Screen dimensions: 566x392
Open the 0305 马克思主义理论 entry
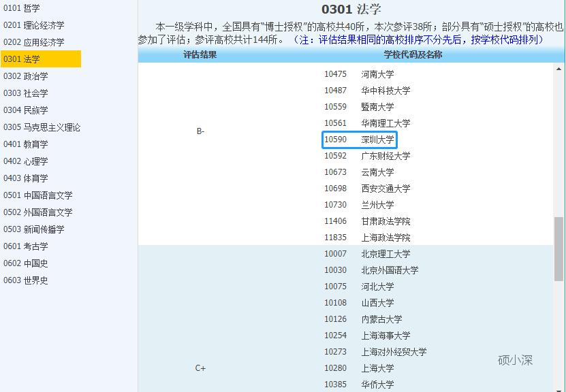(x=41, y=127)
